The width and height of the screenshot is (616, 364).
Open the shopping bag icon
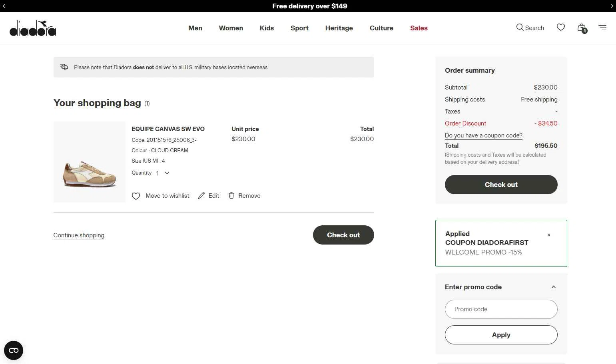coord(582,28)
